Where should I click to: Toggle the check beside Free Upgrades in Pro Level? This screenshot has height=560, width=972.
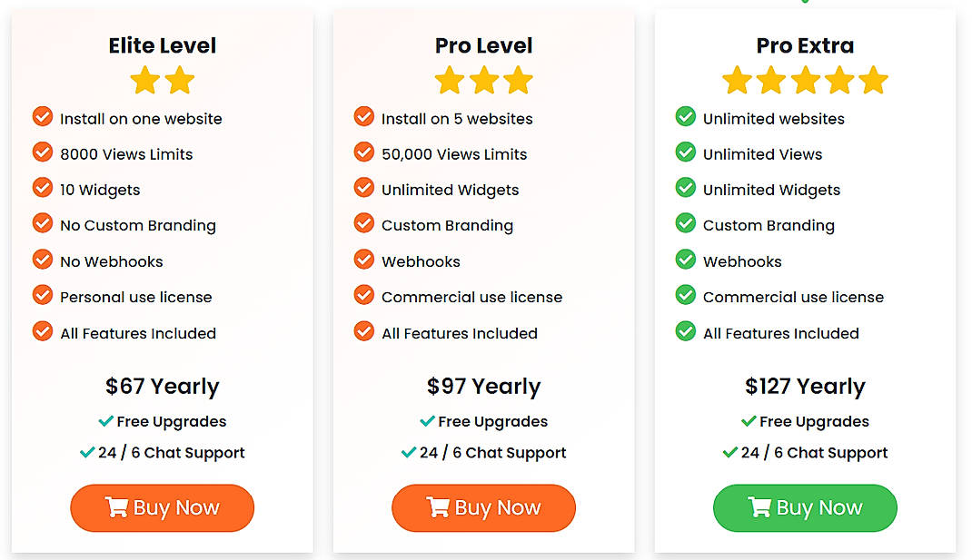point(426,420)
